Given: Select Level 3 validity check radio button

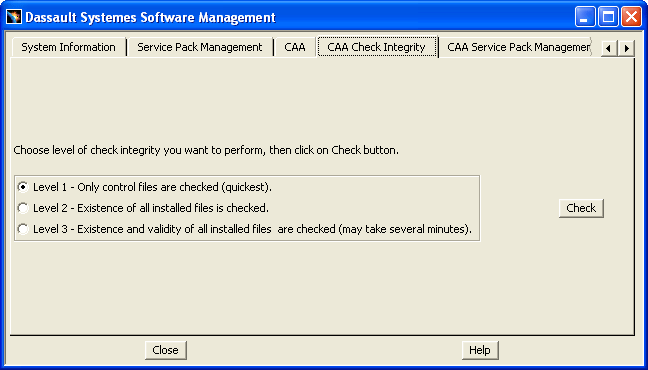Looking at the screenshot, I should pos(23,229).
